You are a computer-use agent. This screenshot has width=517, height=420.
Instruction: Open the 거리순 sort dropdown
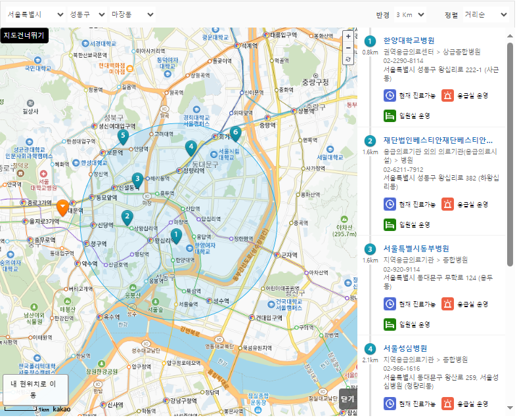click(x=485, y=15)
